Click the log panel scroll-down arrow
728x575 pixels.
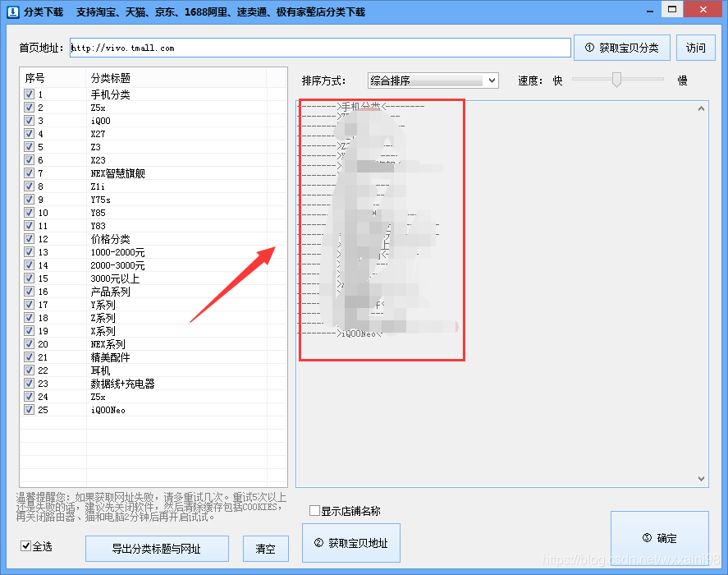tap(701, 479)
